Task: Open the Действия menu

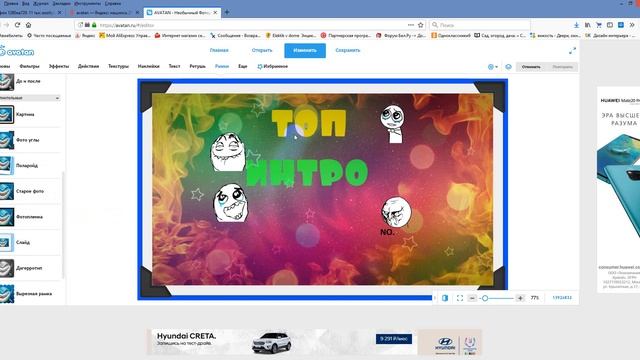Action: 88,66
